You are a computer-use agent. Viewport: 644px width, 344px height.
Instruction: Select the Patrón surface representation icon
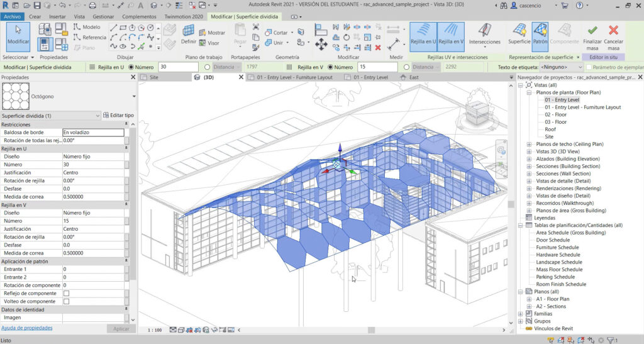point(540,35)
